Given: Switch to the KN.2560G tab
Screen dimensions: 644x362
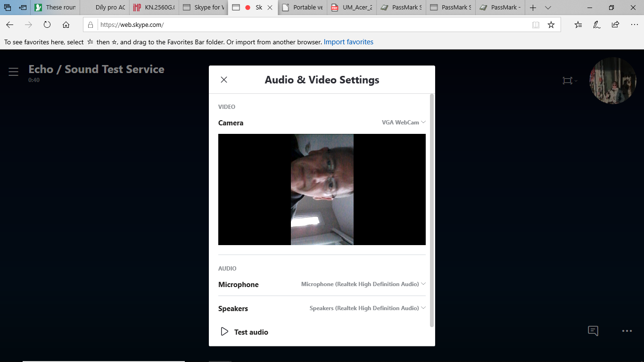Looking at the screenshot, I should pos(154,8).
